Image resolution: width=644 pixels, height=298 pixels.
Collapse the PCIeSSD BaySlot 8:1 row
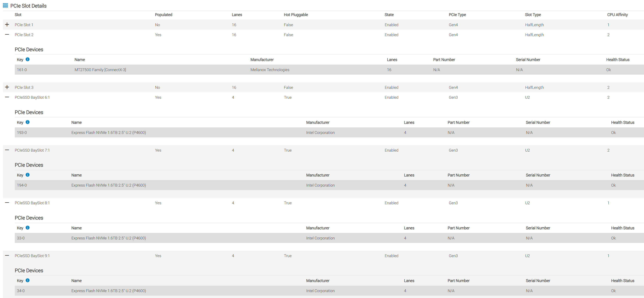pos(7,203)
